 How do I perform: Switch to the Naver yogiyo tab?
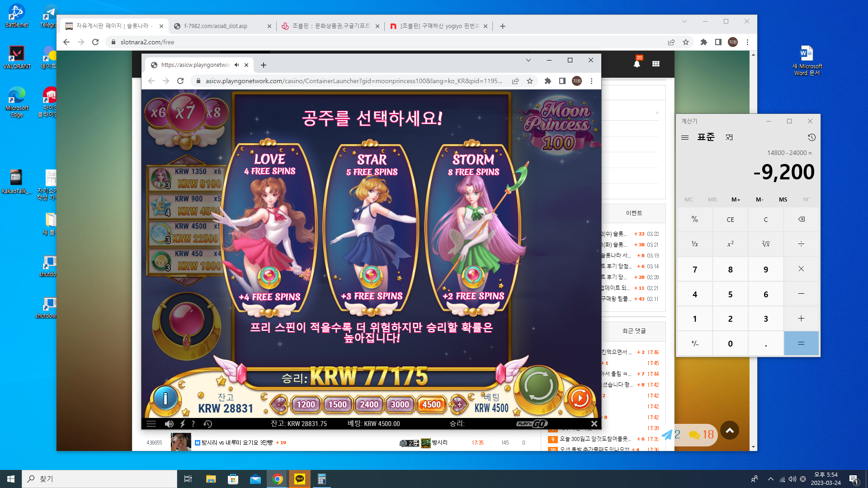pos(439,26)
